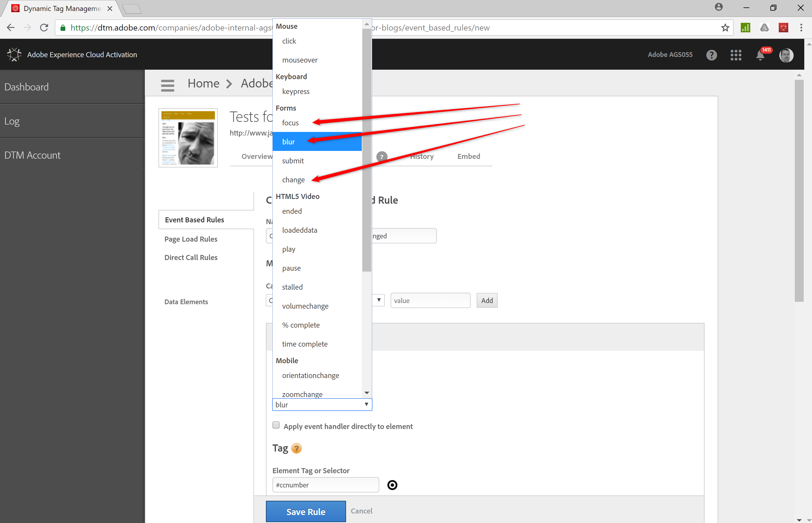
Task: Bookmark page with star icon
Action: pyautogui.click(x=725, y=28)
